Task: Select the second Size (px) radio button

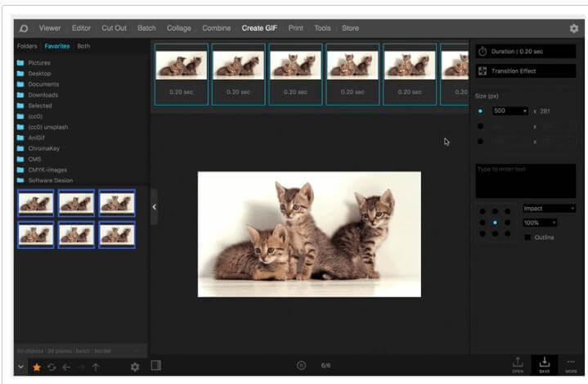Action: tap(480, 126)
